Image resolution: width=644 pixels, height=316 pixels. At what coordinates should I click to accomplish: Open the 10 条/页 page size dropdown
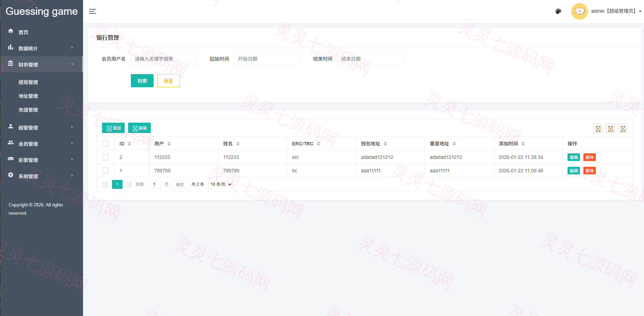220,184
